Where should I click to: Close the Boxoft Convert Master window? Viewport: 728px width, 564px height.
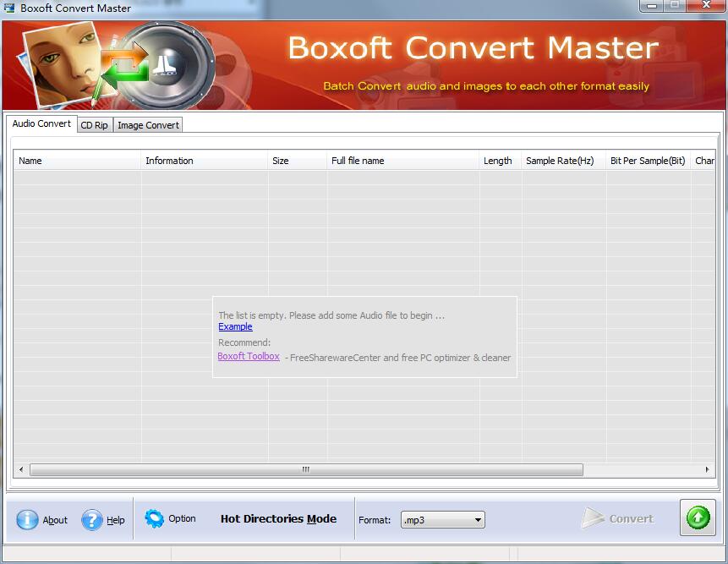[706, 6]
